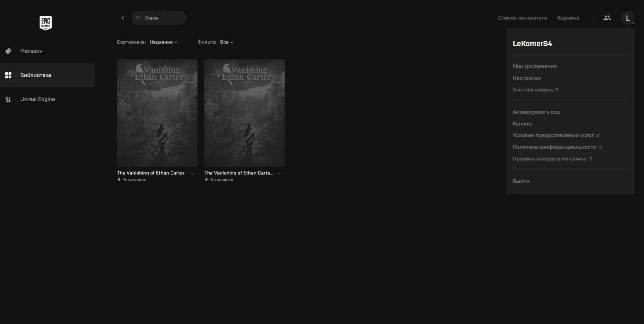
Task: Click the Поиск search field
Action: 159,18
